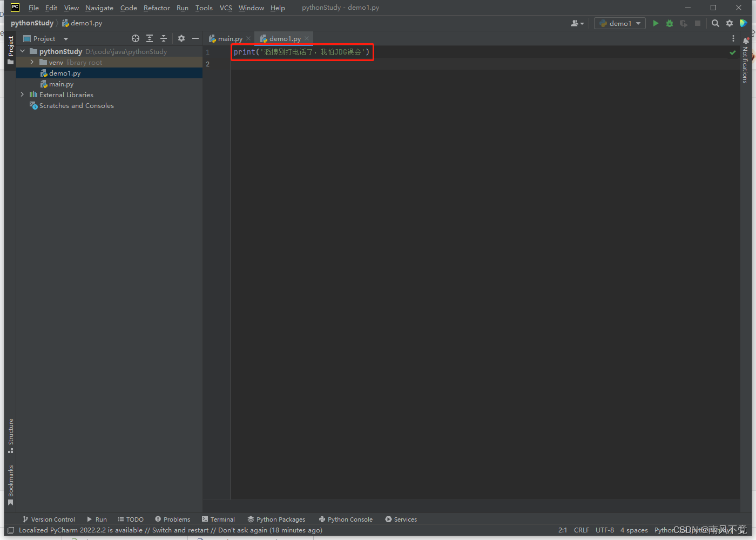The height and width of the screenshot is (540, 756).
Task: Open the Run menu in menu bar
Action: pos(183,8)
